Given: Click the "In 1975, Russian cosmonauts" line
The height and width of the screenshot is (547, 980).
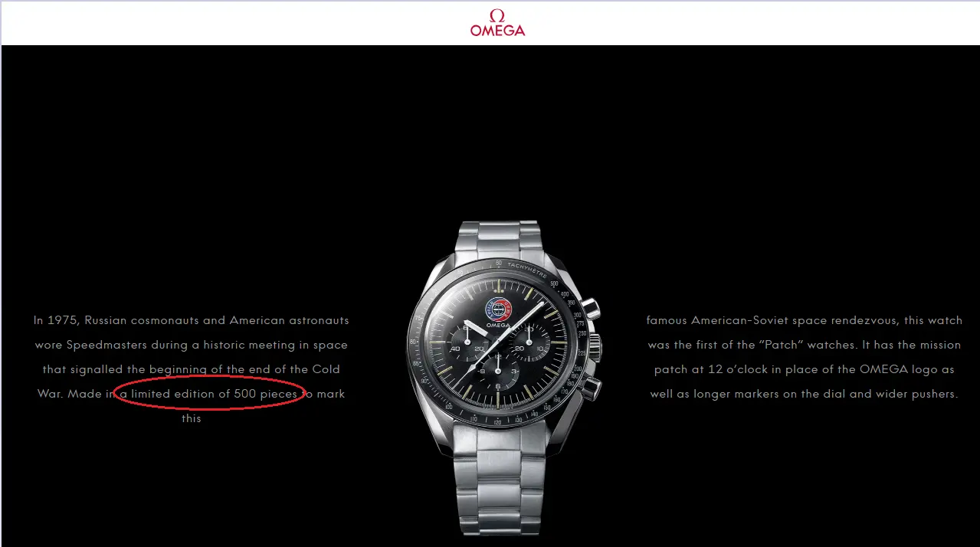Looking at the screenshot, I should tap(191, 320).
